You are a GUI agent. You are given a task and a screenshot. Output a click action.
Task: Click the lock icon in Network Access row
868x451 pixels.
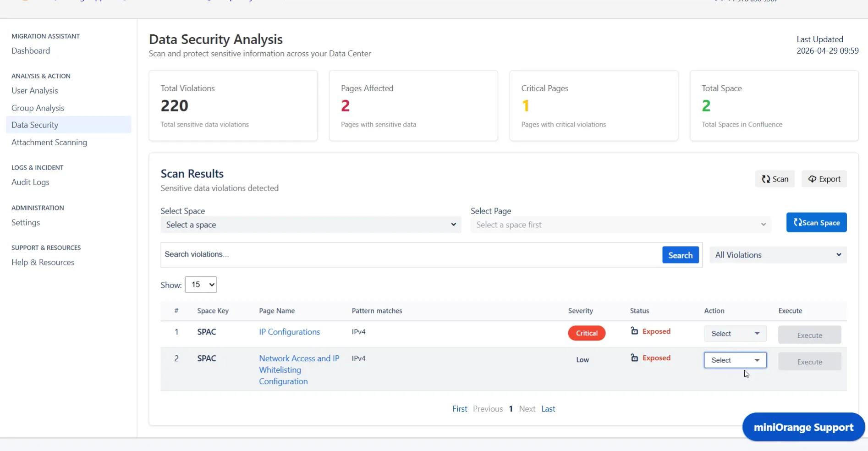pos(634,357)
